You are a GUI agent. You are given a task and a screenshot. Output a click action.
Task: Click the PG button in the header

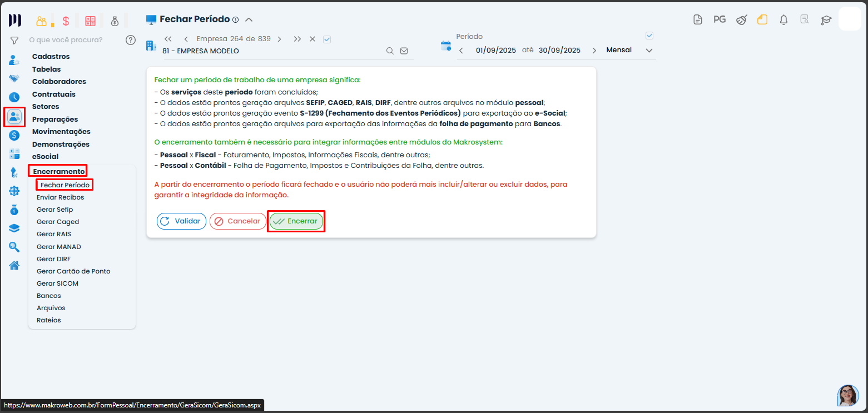tap(720, 19)
